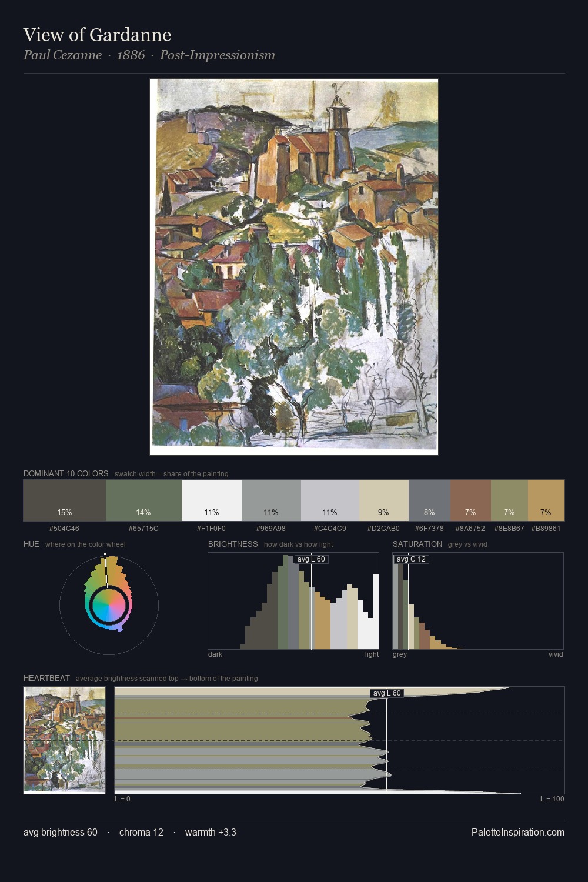Click the '#6F7378' hex code text
588x882 pixels.
429,529
